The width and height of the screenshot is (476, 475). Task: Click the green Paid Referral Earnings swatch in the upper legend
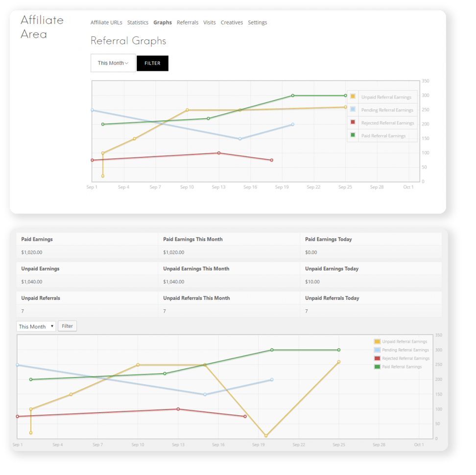pyautogui.click(x=353, y=135)
